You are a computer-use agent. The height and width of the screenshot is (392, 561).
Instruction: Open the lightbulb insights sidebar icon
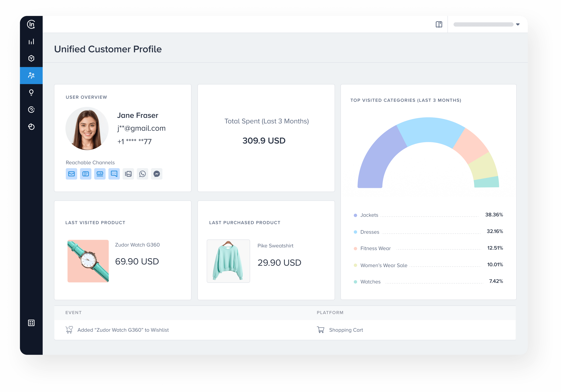31,92
